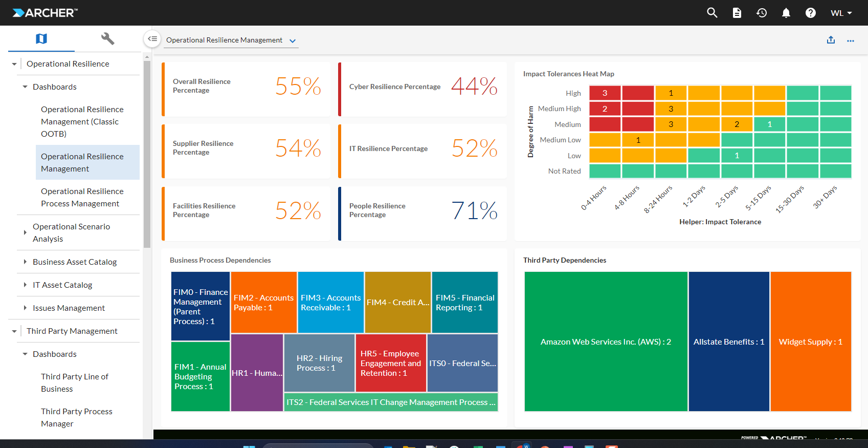This screenshot has height=448, width=868.
Task: Click the reports document icon
Action: (737, 13)
